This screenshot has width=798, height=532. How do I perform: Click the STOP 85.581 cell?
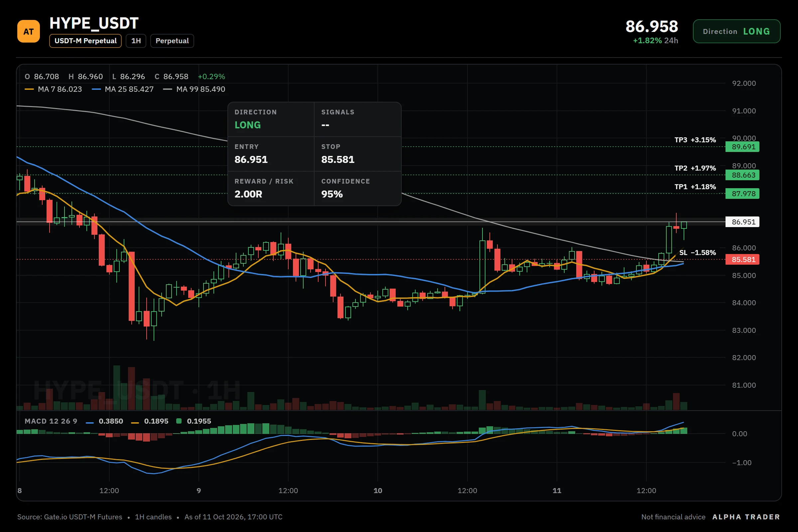[358, 154]
